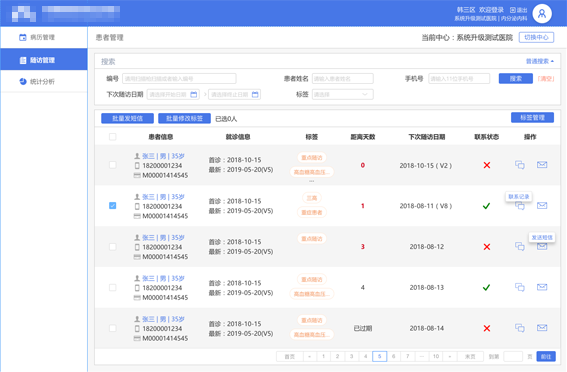Click send SMS envelope for 2018-08-13 row
The width and height of the screenshot is (567, 372).
pyautogui.click(x=542, y=287)
